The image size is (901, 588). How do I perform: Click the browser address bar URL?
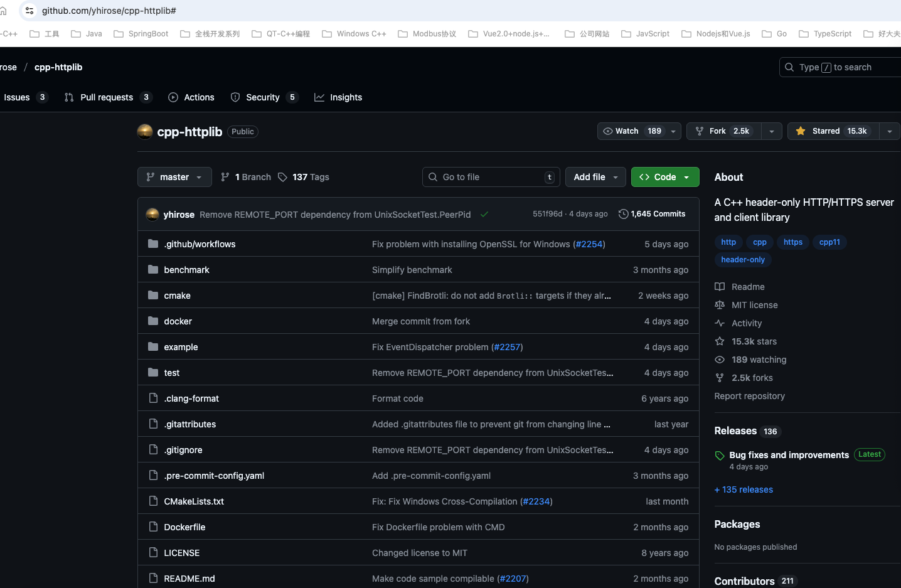[x=109, y=11]
